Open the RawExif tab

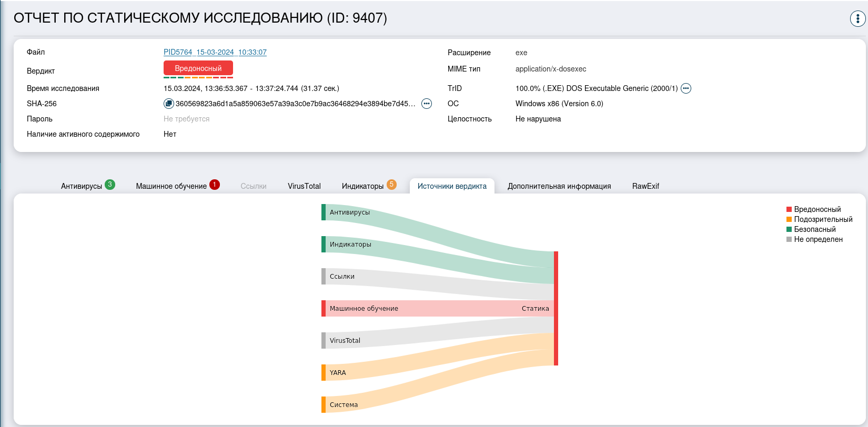[645, 186]
